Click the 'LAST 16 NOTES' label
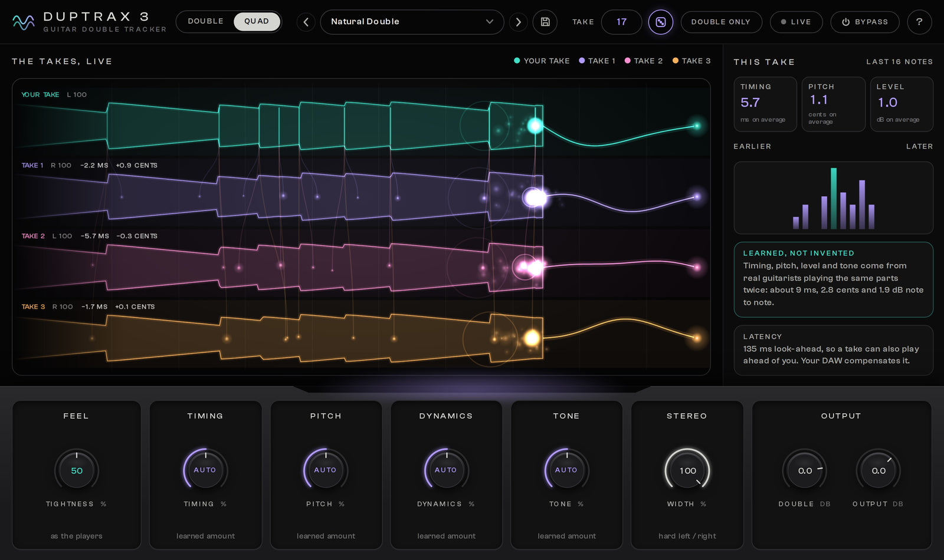Screen dimensions: 944x560 (x=899, y=61)
